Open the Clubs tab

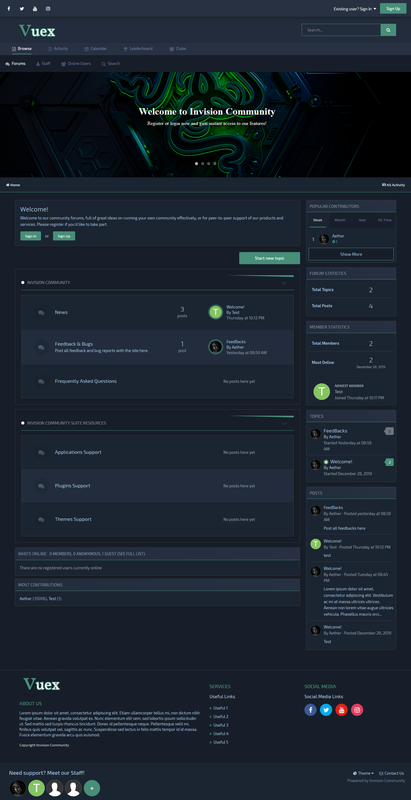pyautogui.click(x=177, y=49)
